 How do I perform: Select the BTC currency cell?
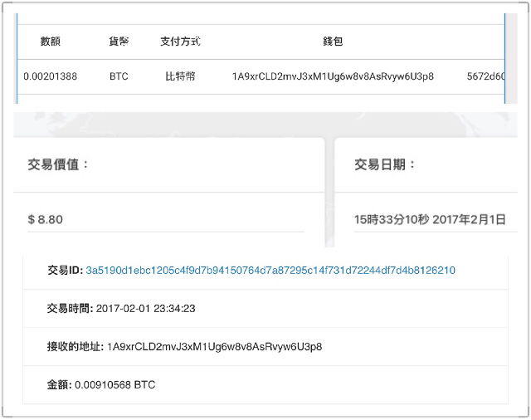(x=119, y=76)
